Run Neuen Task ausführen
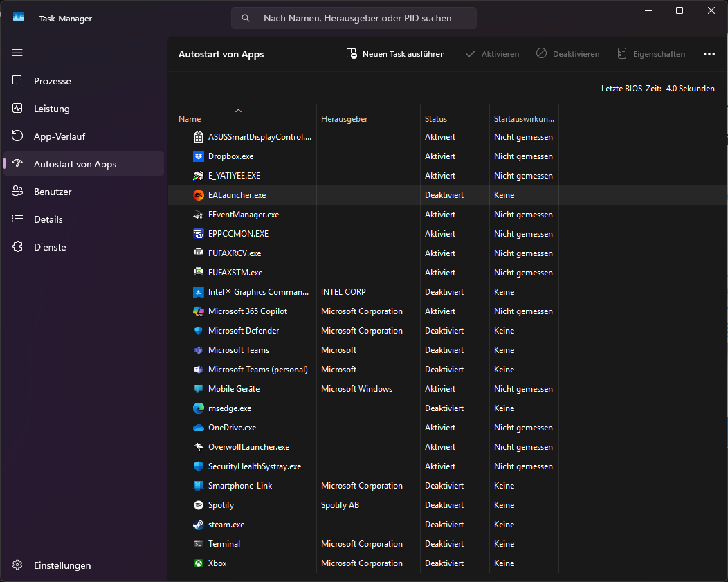This screenshot has width=728, height=582. click(x=396, y=54)
